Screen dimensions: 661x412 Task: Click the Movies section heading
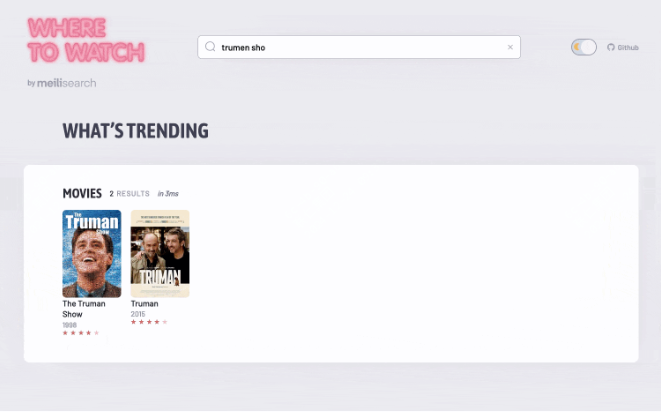82,194
